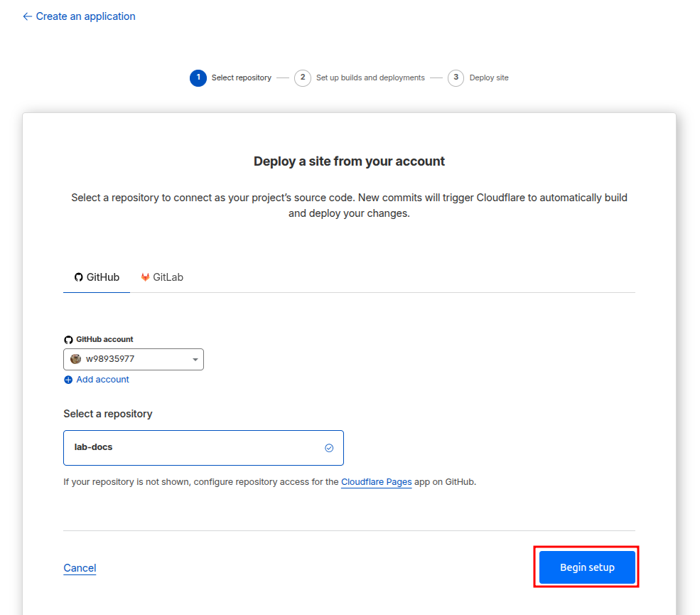This screenshot has width=700, height=615.
Task: Switch to the GitHub tab
Action: 96,277
